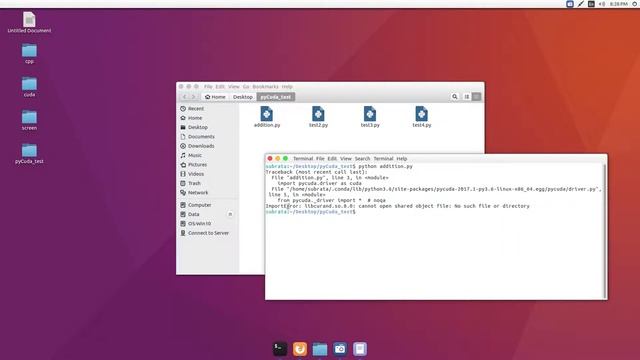
Task: Open the File menu in the file manager
Action: pos(208,87)
